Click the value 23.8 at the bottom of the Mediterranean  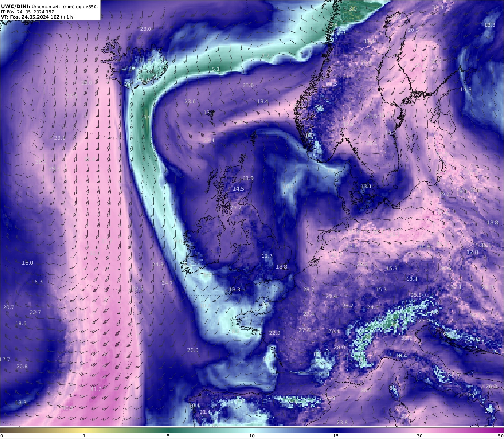click(342, 423)
